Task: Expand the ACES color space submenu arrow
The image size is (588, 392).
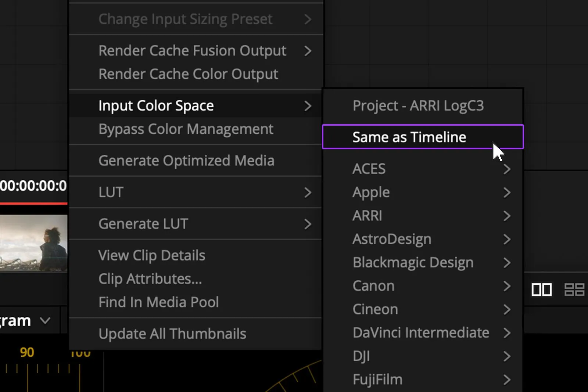Action: click(x=507, y=169)
